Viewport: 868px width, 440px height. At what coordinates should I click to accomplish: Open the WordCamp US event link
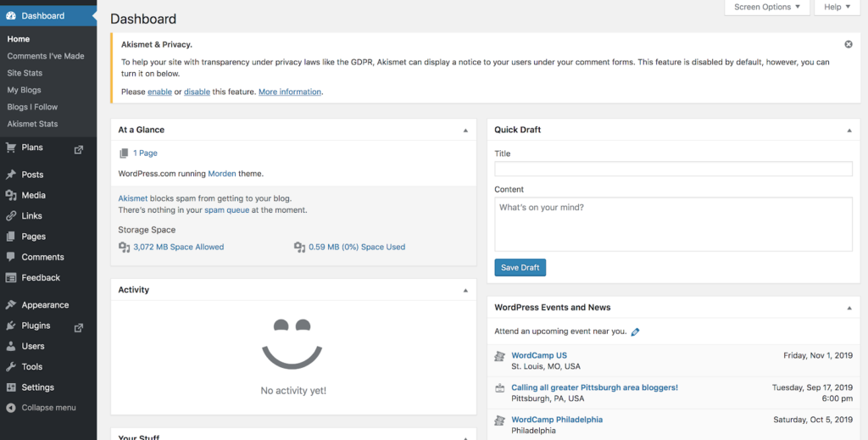pos(539,355)
